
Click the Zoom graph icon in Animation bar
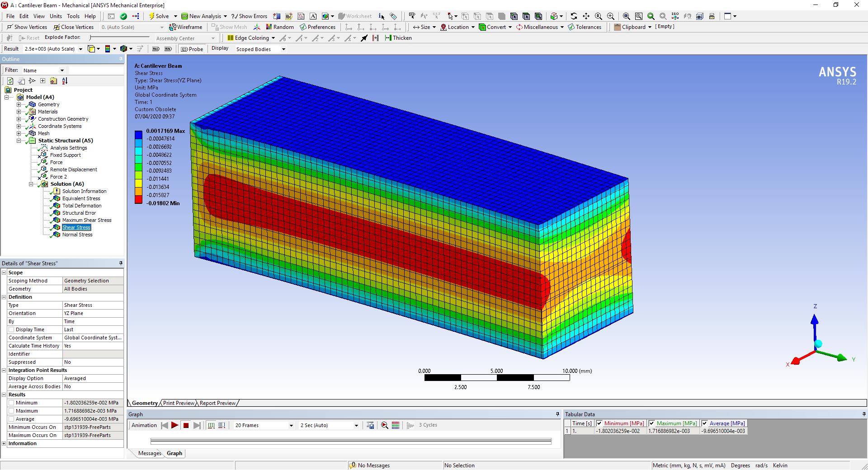384,425
